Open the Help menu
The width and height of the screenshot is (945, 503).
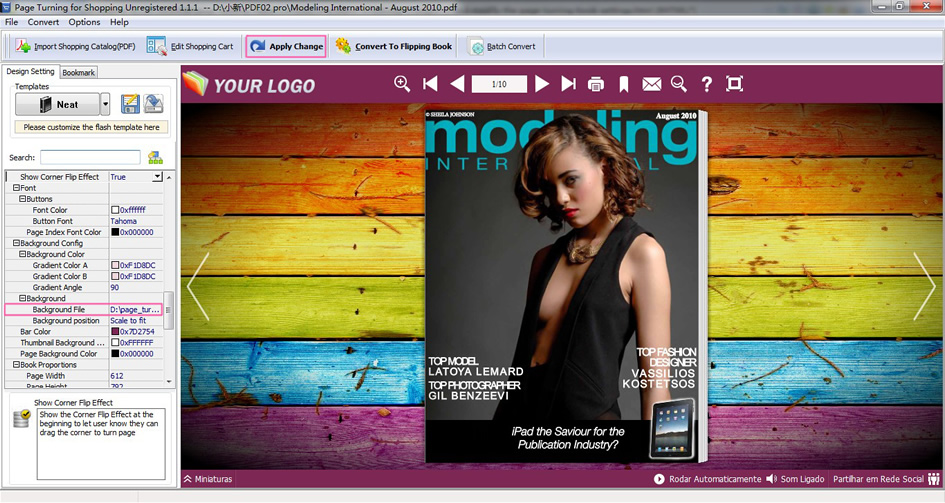point(119,22)
